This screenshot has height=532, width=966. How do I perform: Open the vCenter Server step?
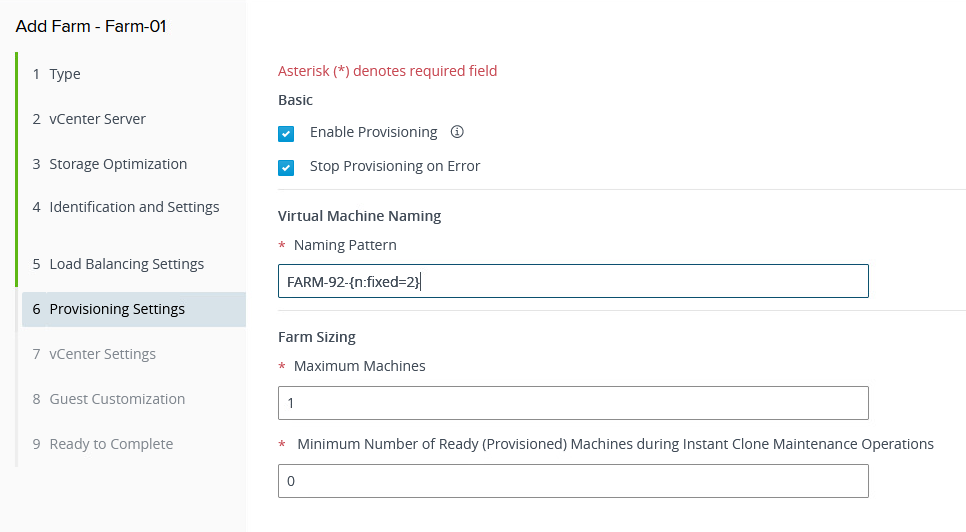[x=97, y=119]
